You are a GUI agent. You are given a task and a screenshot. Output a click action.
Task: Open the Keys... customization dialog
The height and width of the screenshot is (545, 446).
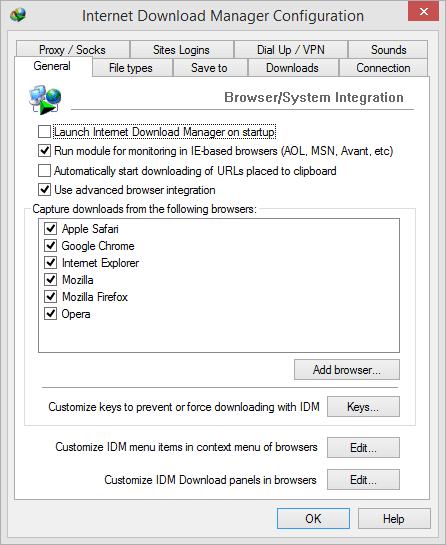(363, 406)
